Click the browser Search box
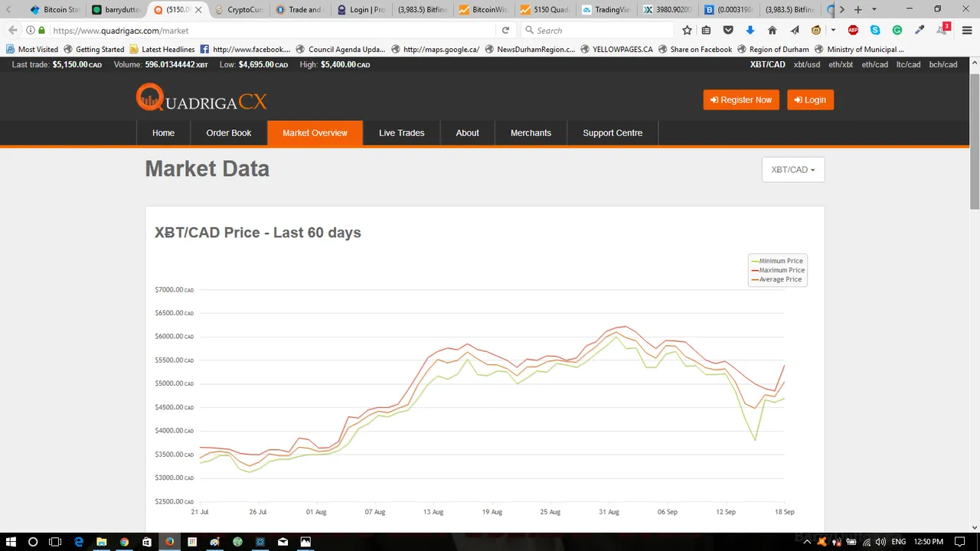Image resolution: width=980 pixels, height=551 pixels. tap(597, 31)
